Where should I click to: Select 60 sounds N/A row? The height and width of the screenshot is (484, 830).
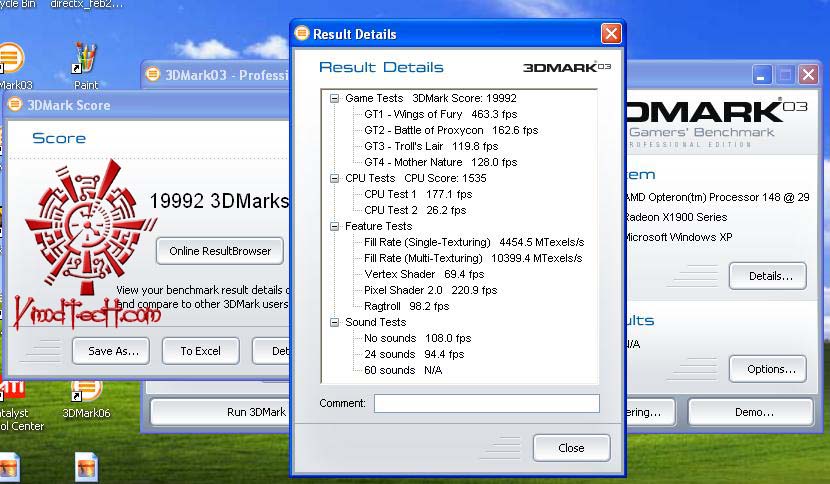[403, 370]
